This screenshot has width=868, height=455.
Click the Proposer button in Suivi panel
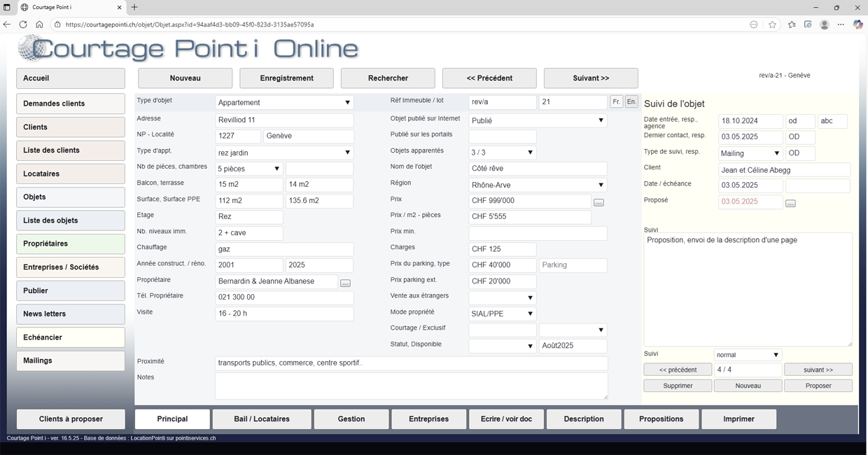tap(818, 386)
